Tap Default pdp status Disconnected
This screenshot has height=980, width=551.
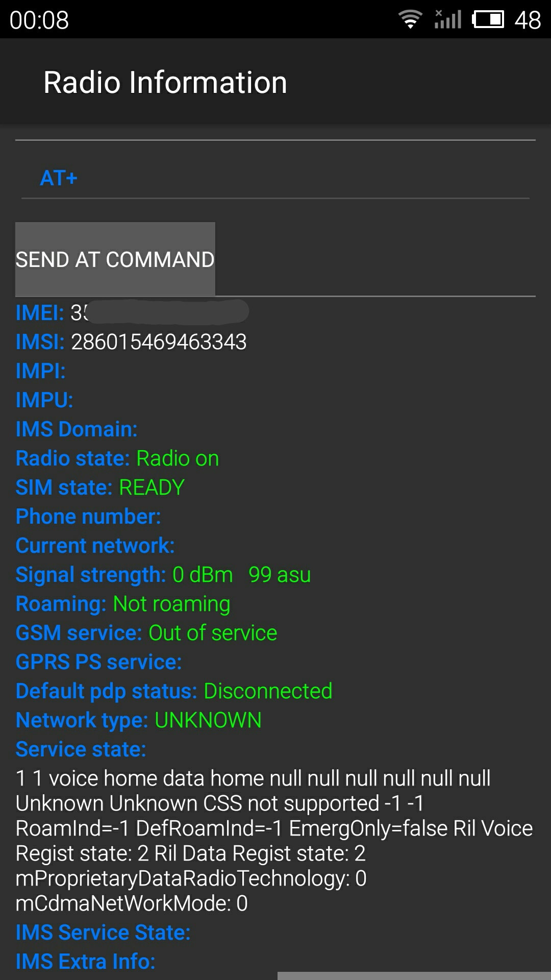point(174,691)
